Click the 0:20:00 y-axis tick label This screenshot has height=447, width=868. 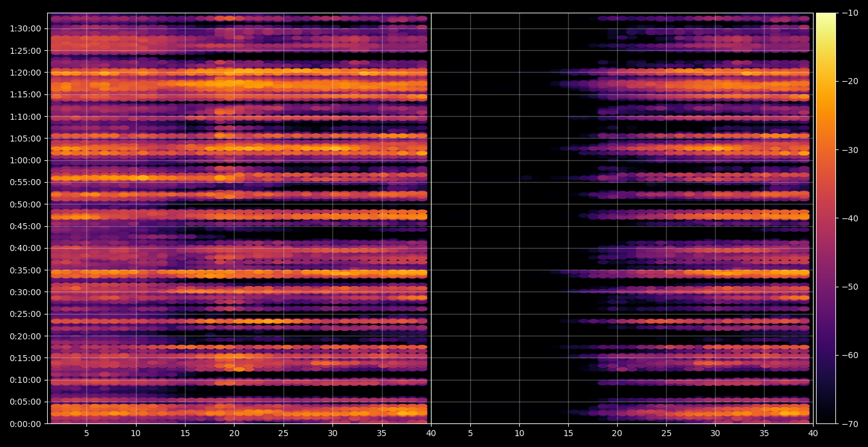[25, 336]
